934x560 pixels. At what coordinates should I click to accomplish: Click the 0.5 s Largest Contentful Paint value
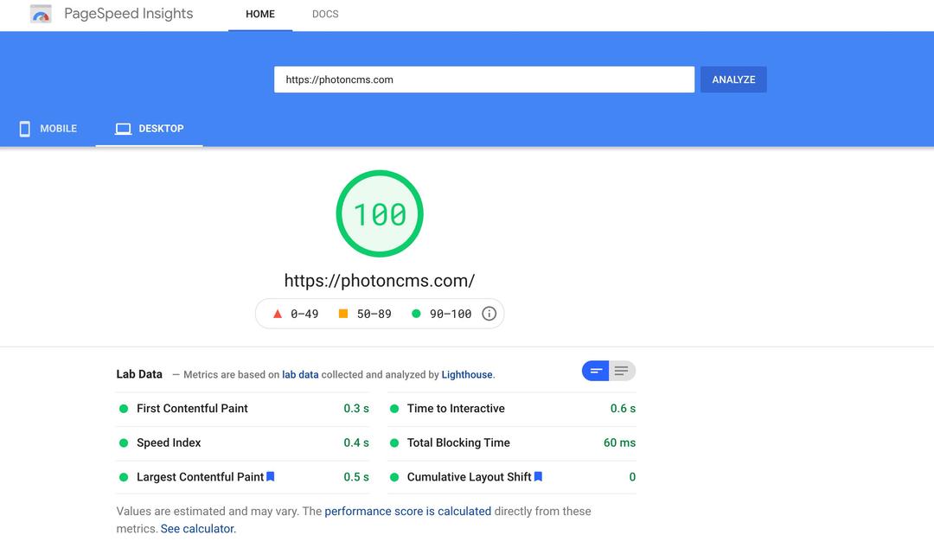[x=356, y=477]
